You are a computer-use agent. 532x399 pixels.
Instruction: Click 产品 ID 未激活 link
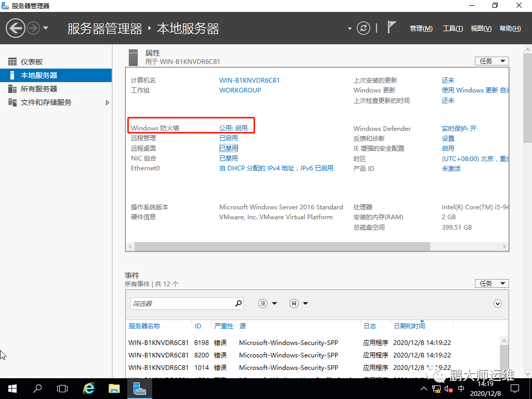coord(451,169)
